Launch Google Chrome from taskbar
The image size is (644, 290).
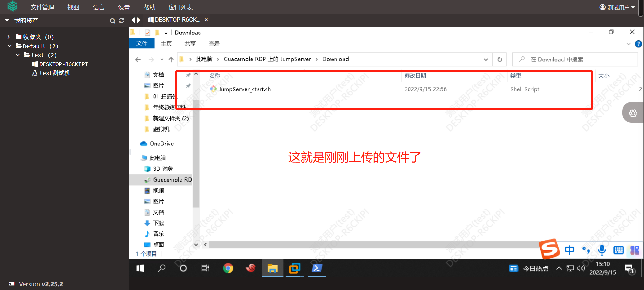(228, 268)
